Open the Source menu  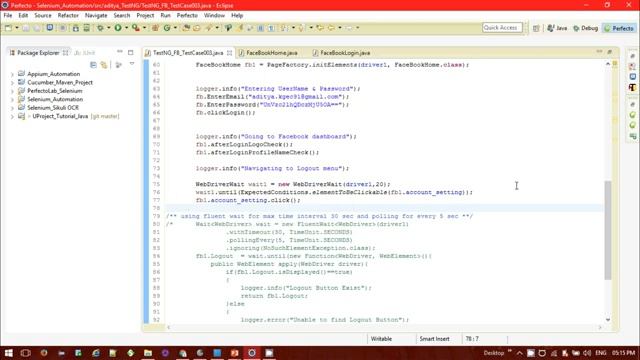click(x=43, y=16)
